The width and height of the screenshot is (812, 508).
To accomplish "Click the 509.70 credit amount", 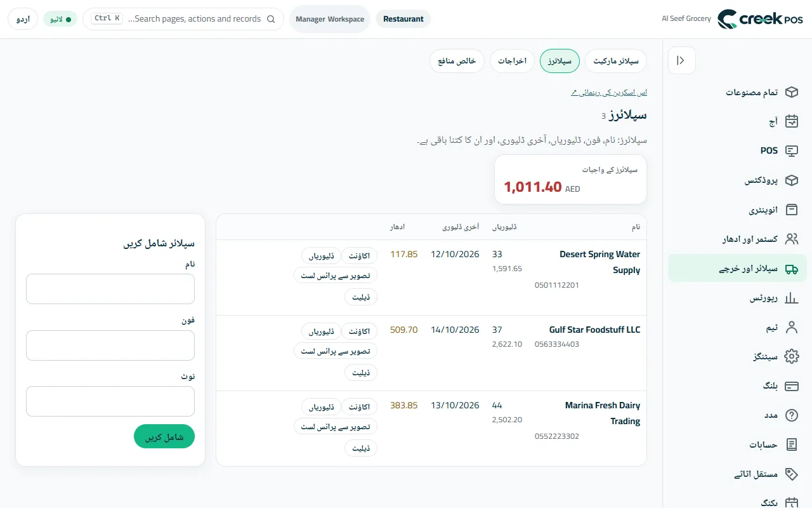I will click(x=404, y=330).
